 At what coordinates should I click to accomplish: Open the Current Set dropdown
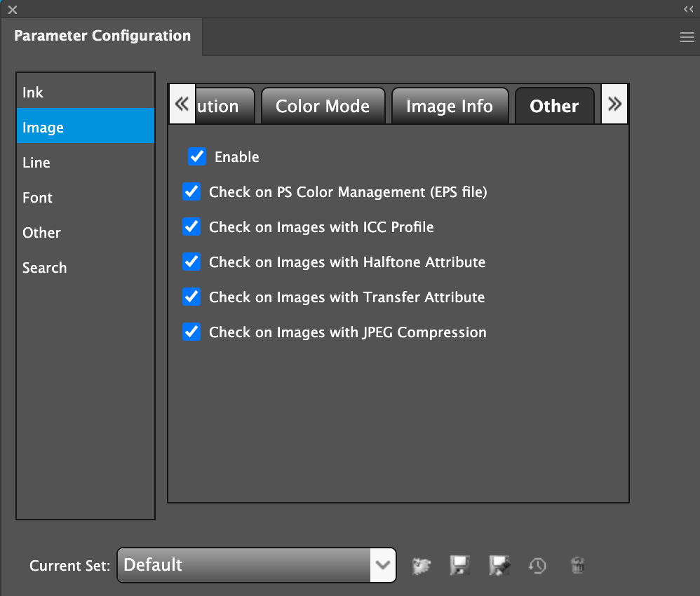pyautogui.click(x=383, y=565)
